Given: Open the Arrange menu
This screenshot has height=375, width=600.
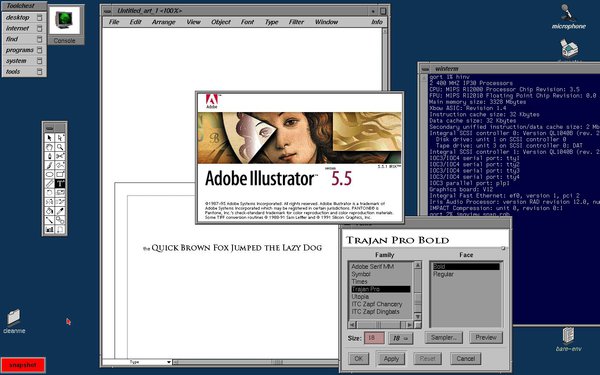Looking at the screenshot, I should 163,22.
